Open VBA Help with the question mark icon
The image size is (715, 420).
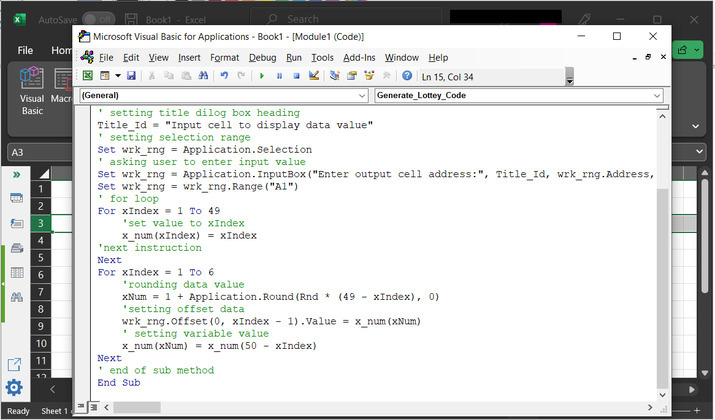(x=407, y=75)
